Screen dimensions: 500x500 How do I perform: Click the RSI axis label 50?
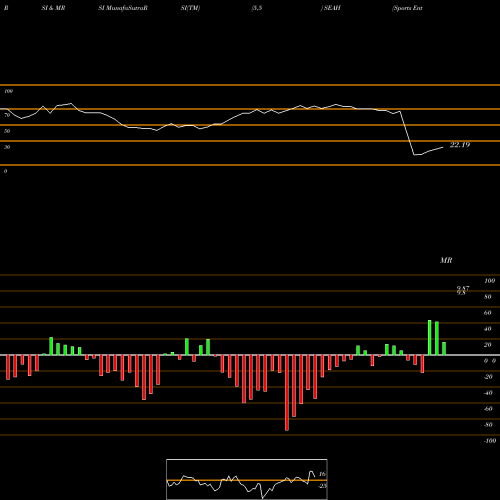pos(7,131)
